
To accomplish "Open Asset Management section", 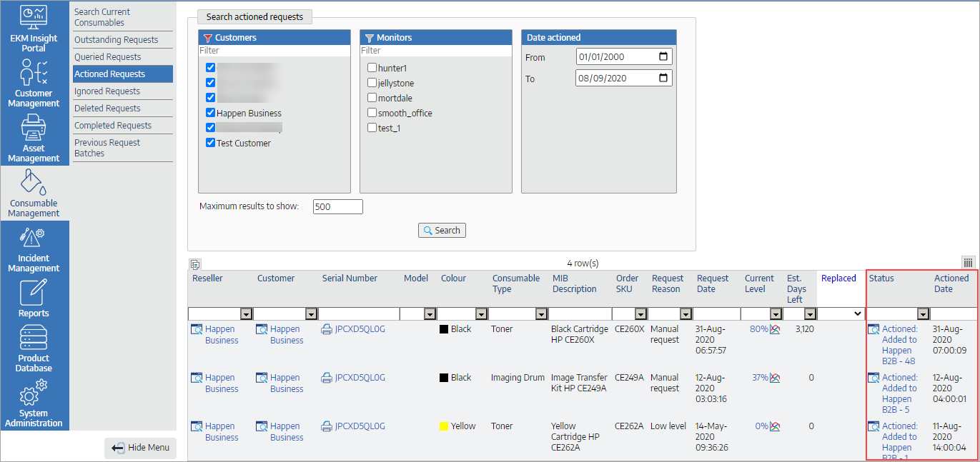I will (x=34, y=138).
